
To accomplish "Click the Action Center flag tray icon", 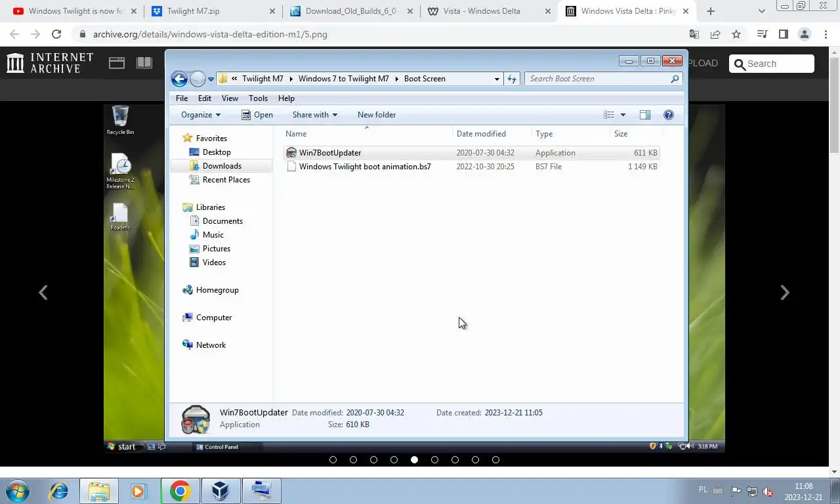I will (x=736, y=492).
